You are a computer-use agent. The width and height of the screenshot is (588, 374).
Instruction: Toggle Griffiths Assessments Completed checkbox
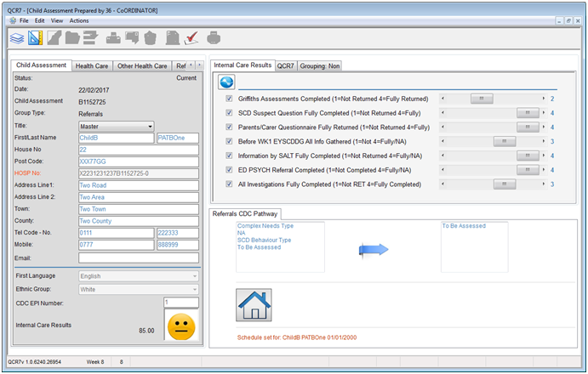pyautogui.click(x=229, y=99)
